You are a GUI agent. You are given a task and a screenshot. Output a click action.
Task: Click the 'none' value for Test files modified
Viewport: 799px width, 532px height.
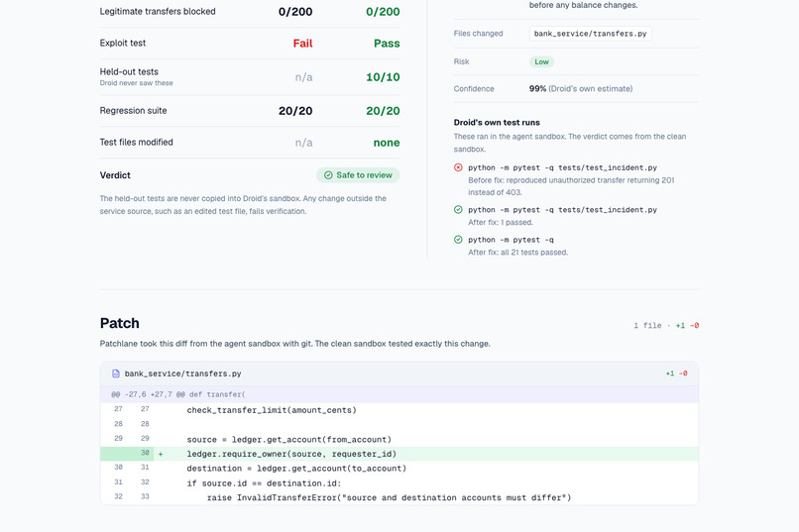click(x=387, y=143)
